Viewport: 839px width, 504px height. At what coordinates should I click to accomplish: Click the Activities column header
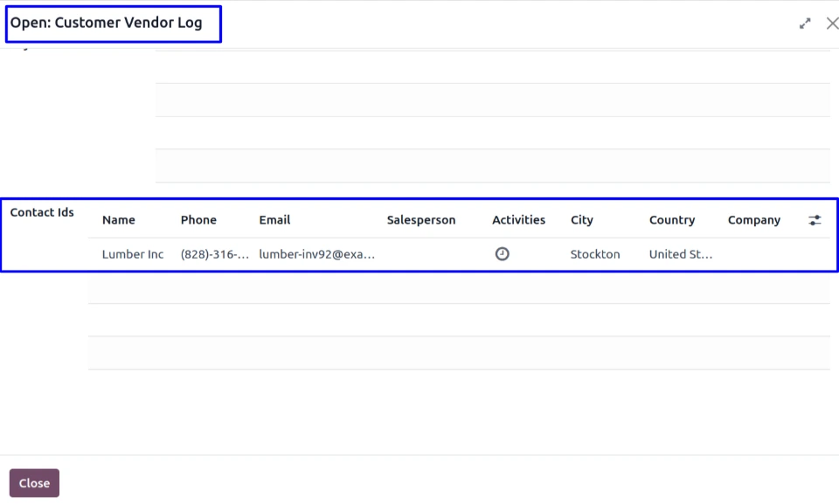coord(518,220)
